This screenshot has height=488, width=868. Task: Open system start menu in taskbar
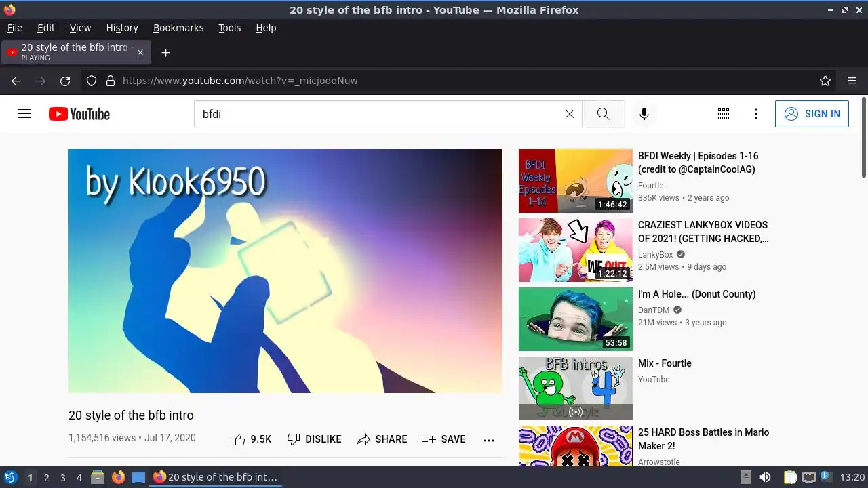coord(11,477)
